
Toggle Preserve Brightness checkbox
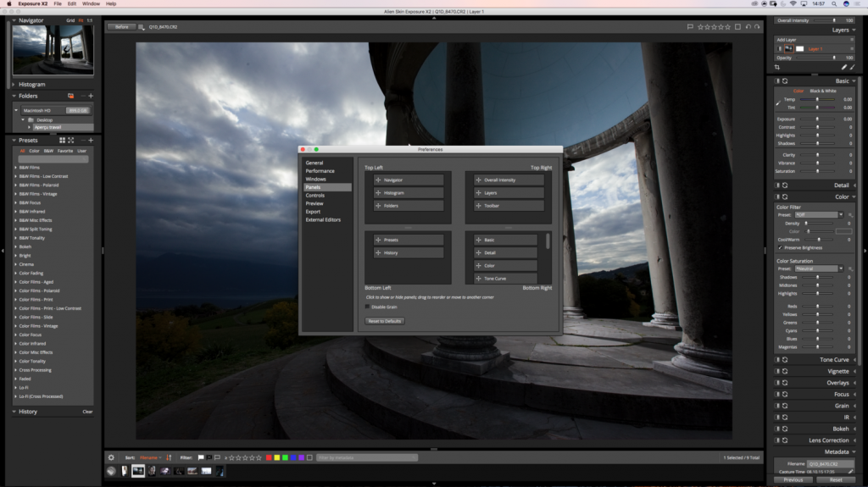[780, 248]
